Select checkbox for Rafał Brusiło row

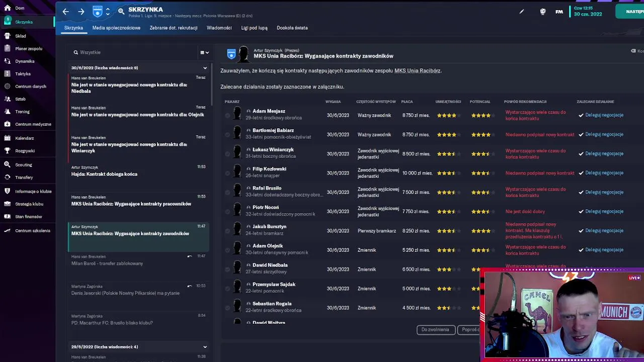coord(227,192)
